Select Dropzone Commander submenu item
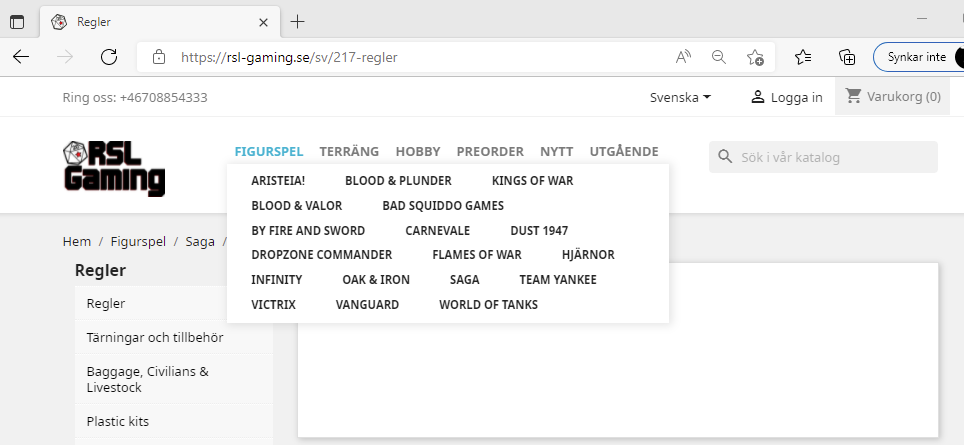This screenshot has height=445, width=964. 322,254
